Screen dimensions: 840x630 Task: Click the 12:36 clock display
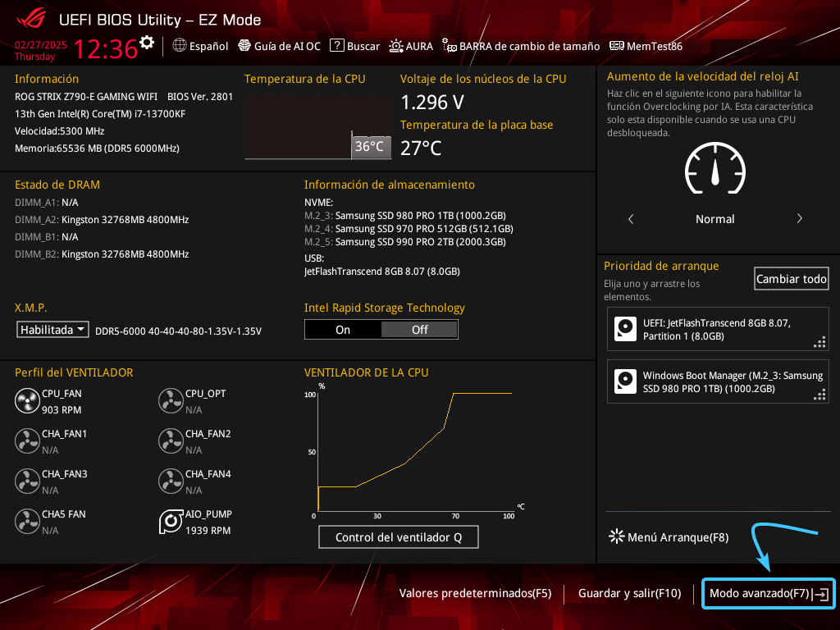click(106, 48)
